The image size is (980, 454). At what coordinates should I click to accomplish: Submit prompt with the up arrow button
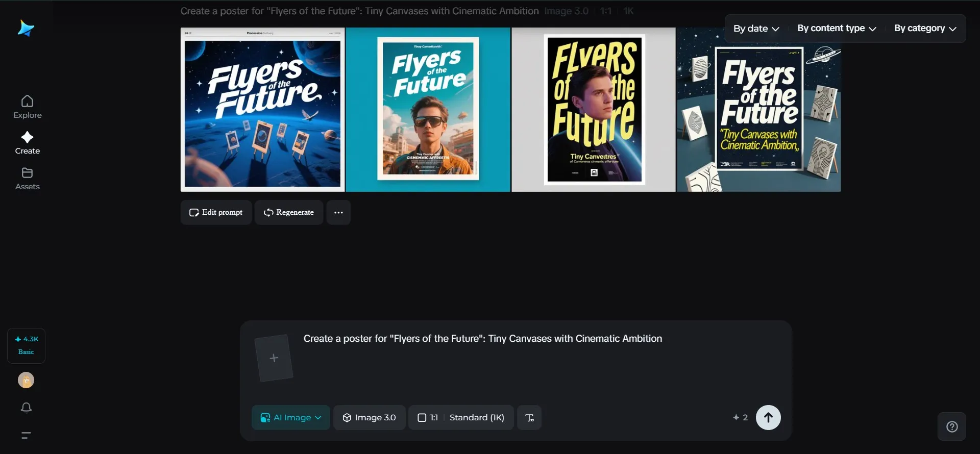pyautogui.click(x=768, y=418)
